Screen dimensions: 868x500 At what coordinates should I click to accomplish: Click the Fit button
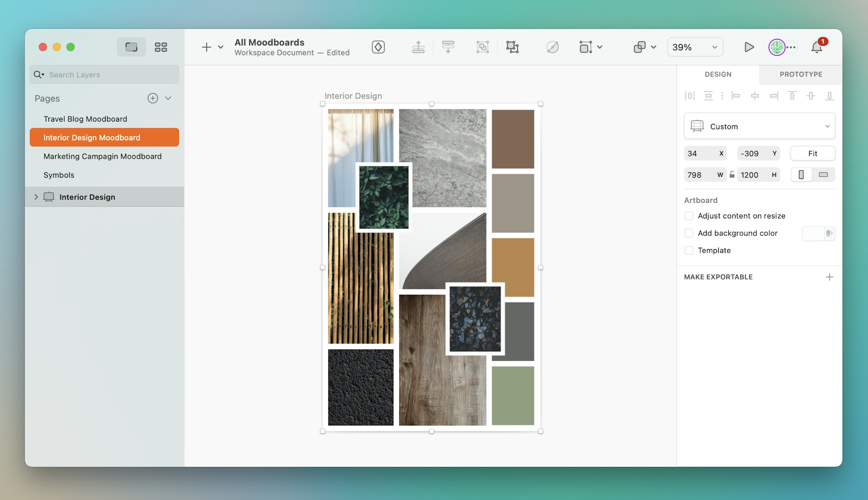click(x=812, y=153)
